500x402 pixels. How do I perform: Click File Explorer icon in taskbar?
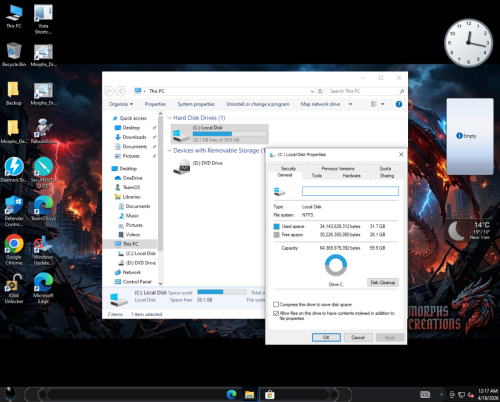(x=249, y=395)
